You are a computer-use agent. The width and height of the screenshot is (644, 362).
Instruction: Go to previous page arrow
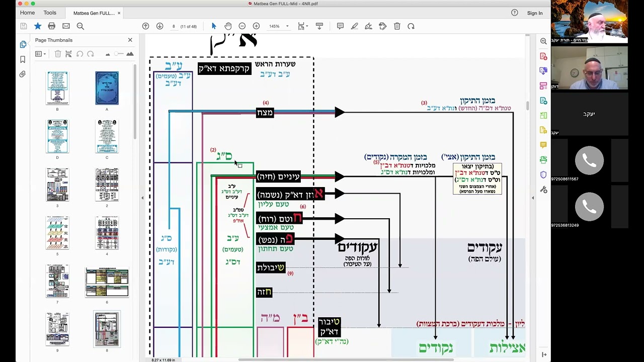click(x=145, y=26)
